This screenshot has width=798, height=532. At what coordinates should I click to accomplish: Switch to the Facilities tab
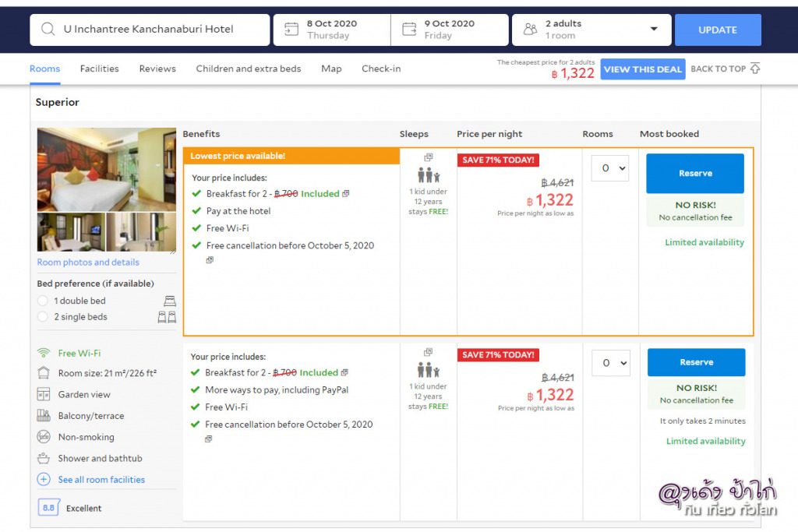[99, 69]
